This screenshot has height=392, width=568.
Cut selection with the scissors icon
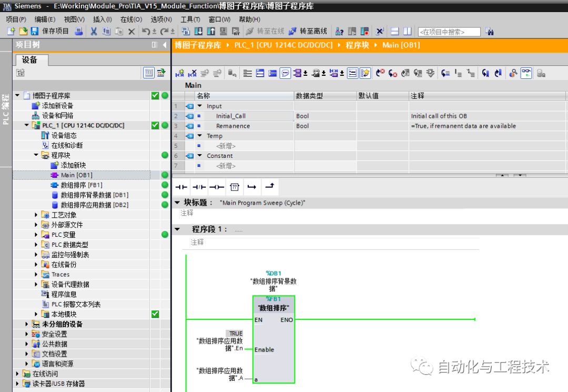click(94, 32)
